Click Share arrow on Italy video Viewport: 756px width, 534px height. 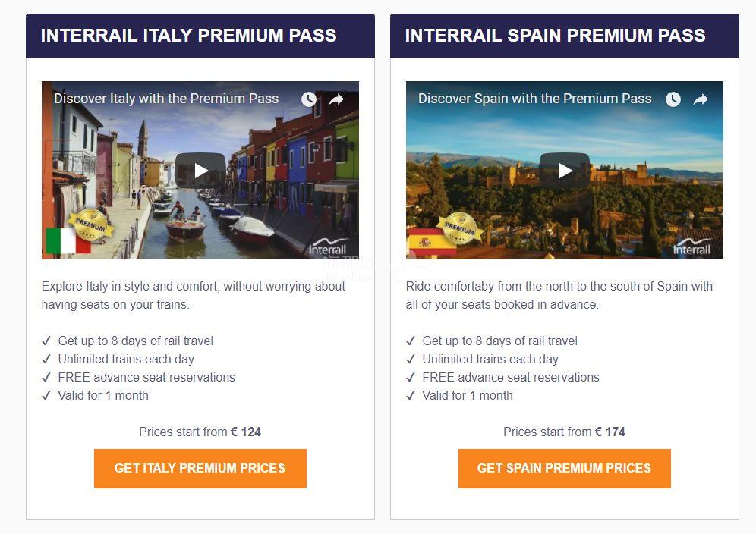pyautogui.click(x=336, y=99)
